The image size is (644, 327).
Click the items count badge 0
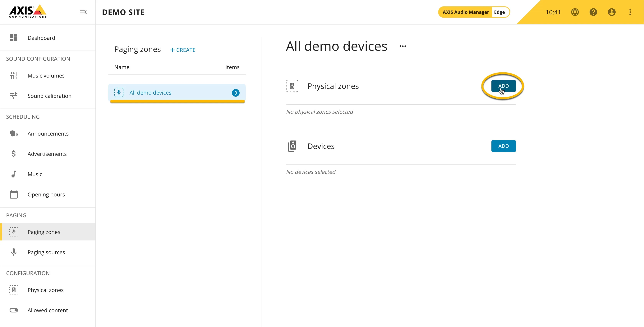pos(236,93)
